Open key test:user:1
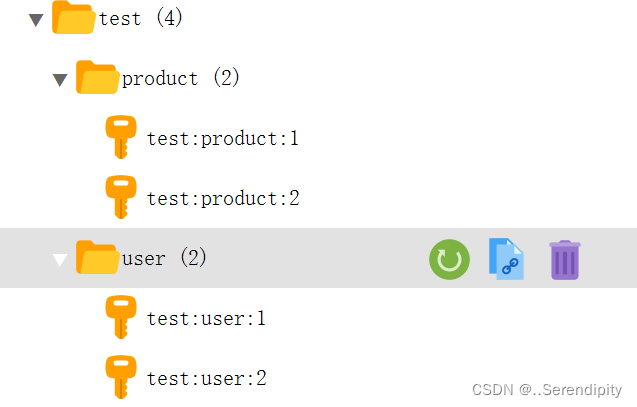This screenshot has width=637, height=407. coord(206,318)
